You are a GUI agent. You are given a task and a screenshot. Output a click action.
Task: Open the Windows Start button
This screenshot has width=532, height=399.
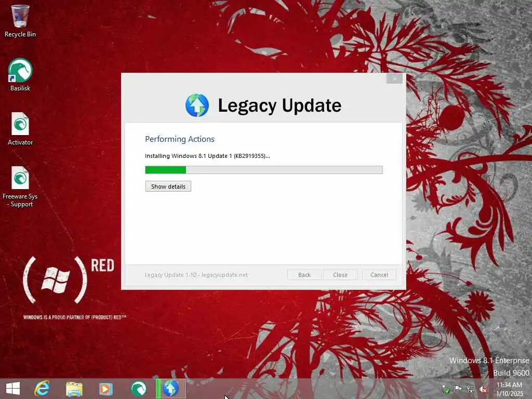click(13, 389)
